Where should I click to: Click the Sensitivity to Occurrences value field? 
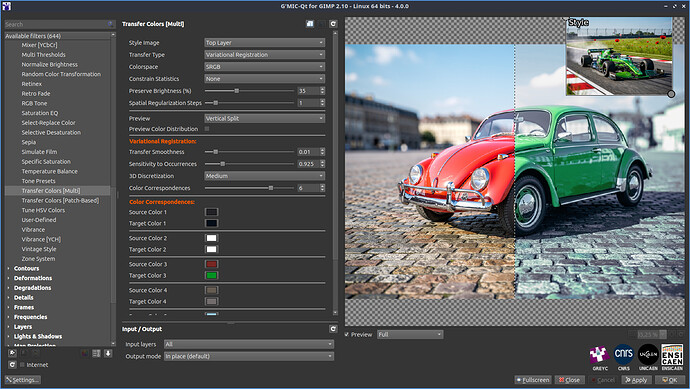coord(308,164)
